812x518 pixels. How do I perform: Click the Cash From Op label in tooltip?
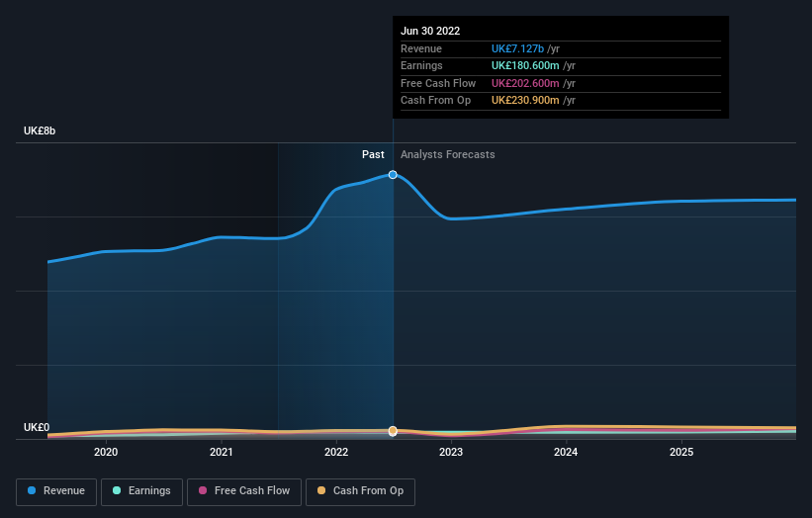[x=435, y=101]
